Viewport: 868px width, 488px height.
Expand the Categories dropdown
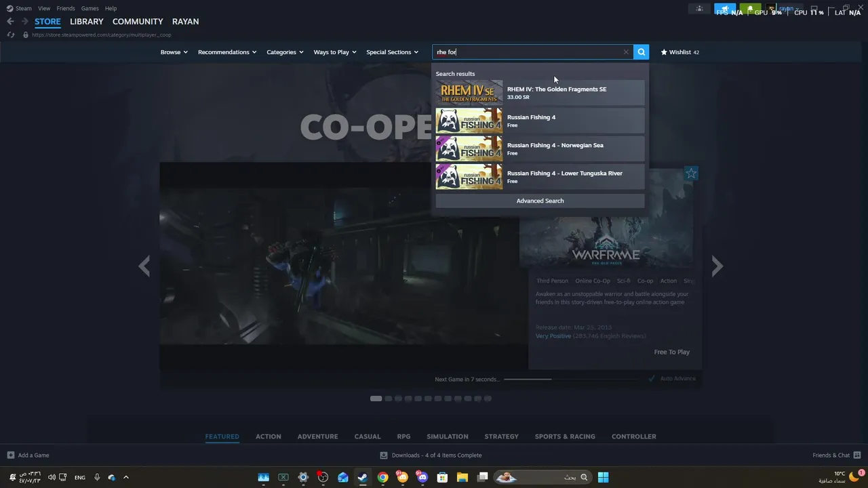285,52
